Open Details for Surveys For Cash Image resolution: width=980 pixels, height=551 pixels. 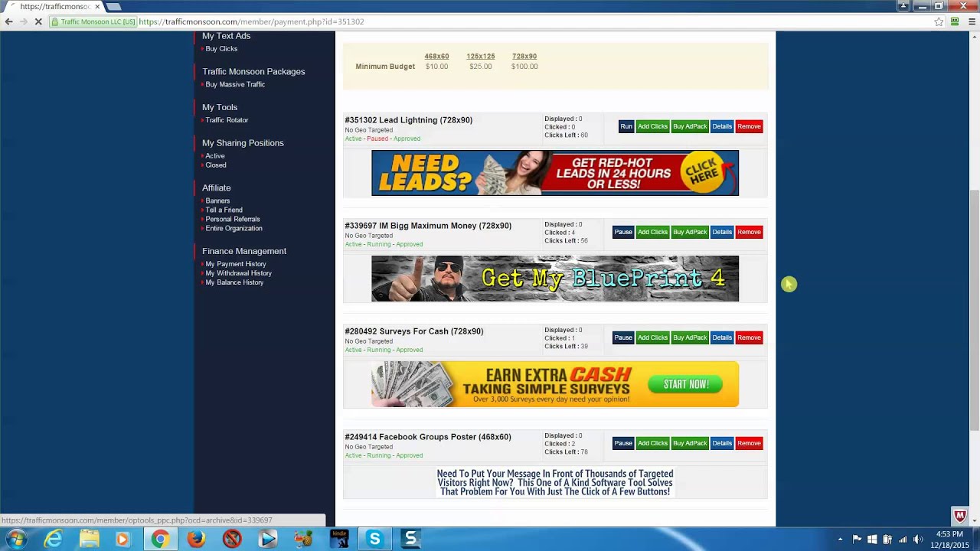[x=722, y=337]
